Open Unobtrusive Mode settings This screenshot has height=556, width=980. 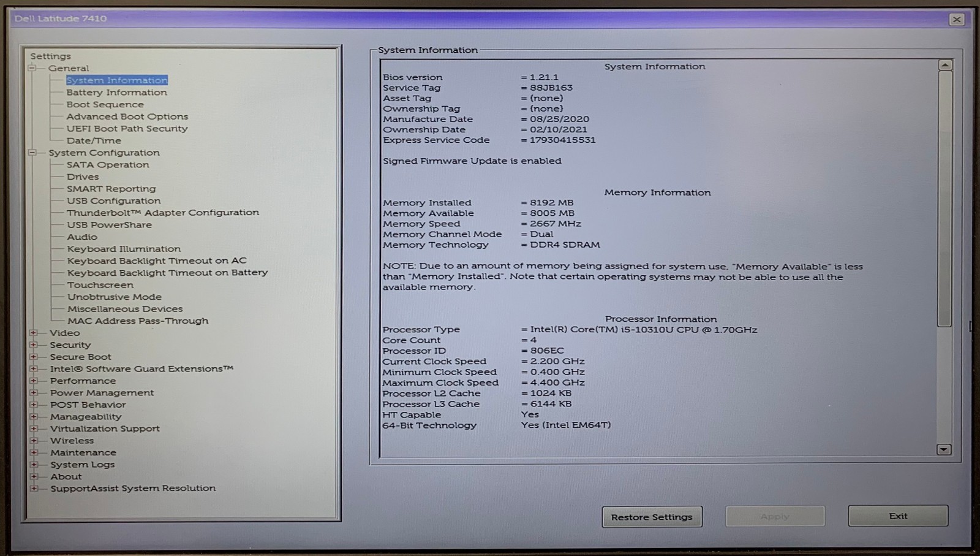115,297
